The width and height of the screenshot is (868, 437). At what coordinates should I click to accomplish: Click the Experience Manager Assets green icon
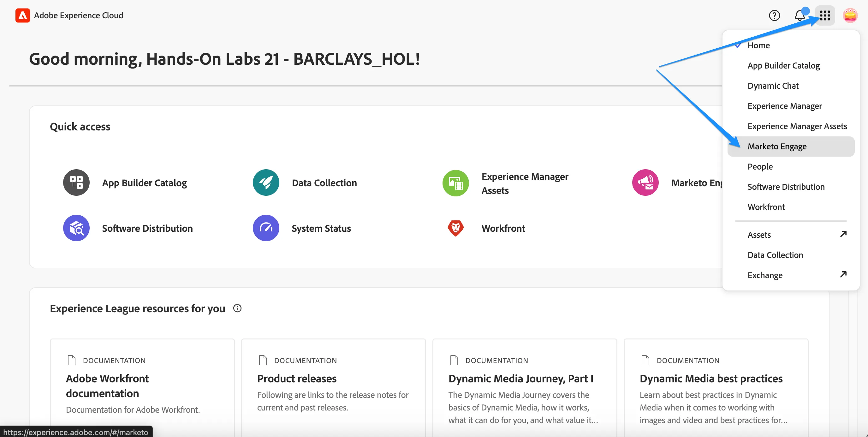click(455, 183)
